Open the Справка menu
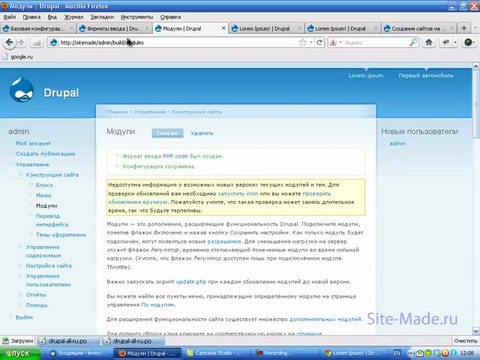The height and width of the screenshot is (360, 480). point(170,17)
